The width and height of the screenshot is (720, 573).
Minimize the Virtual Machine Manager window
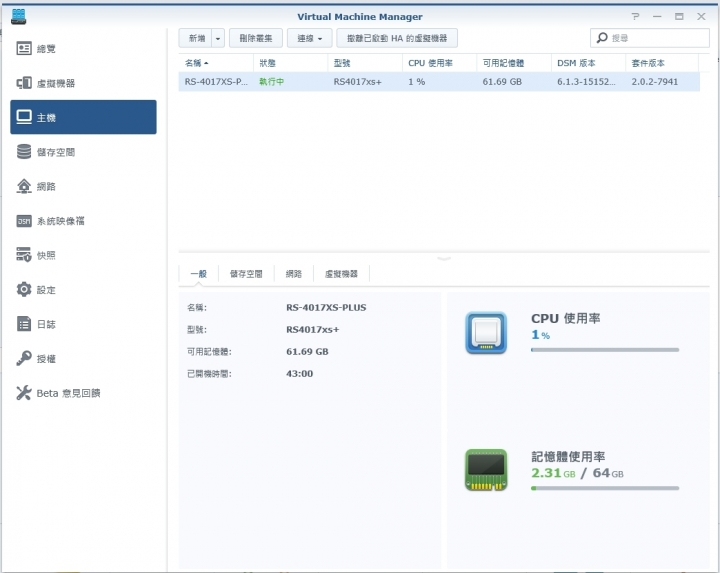tap(657, 17)
